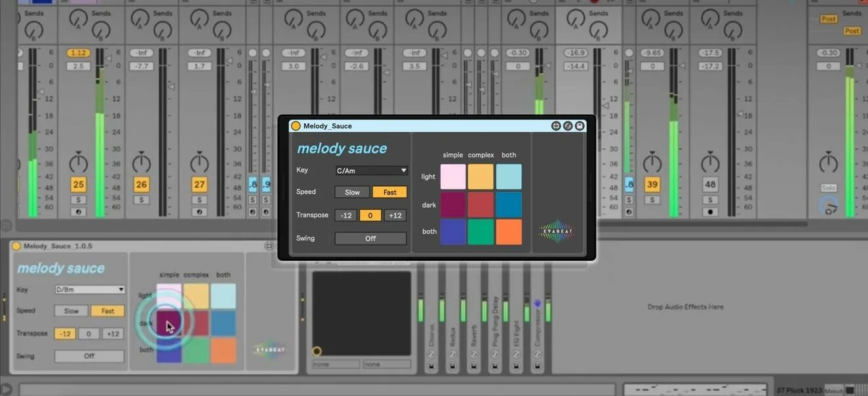
Task: Set Speed to Fast in Melody_Sauce window
Action: tap(390, 192)
